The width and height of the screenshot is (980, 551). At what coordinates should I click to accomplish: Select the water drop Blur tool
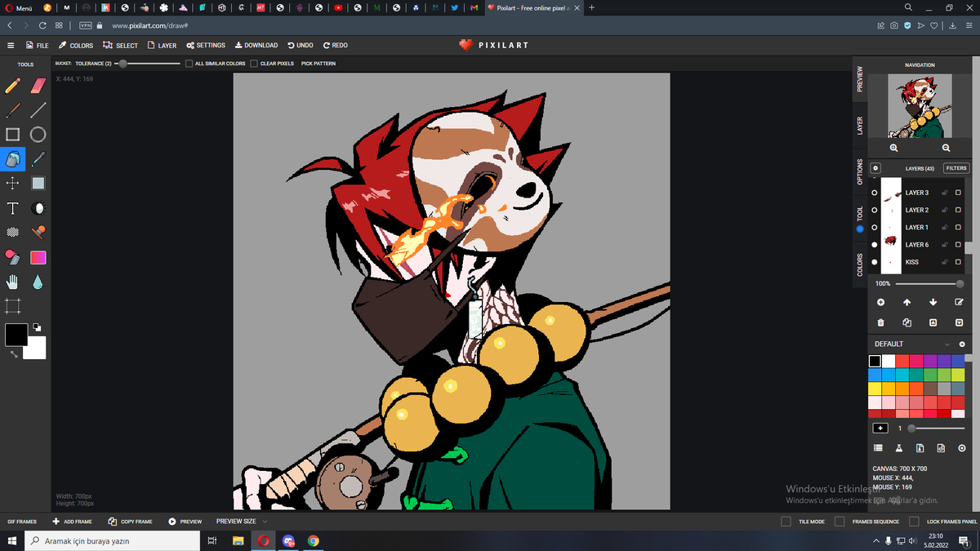click(38, 282)
